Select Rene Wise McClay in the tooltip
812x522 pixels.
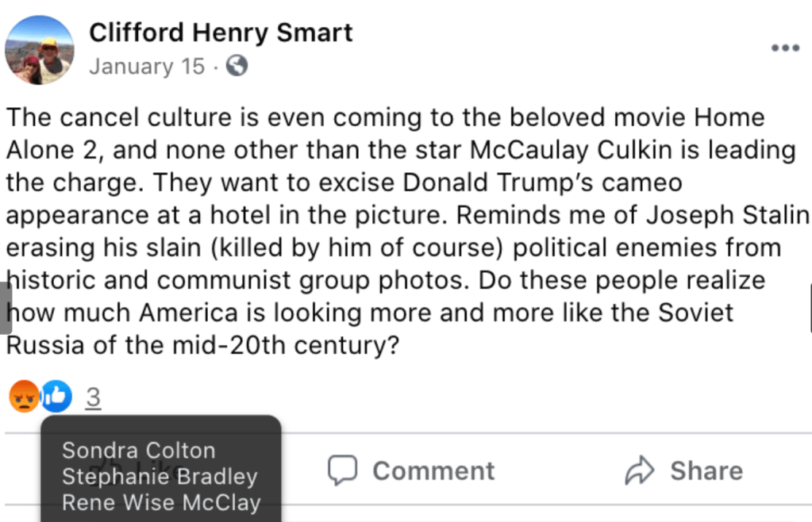click(x=161, y=502)
